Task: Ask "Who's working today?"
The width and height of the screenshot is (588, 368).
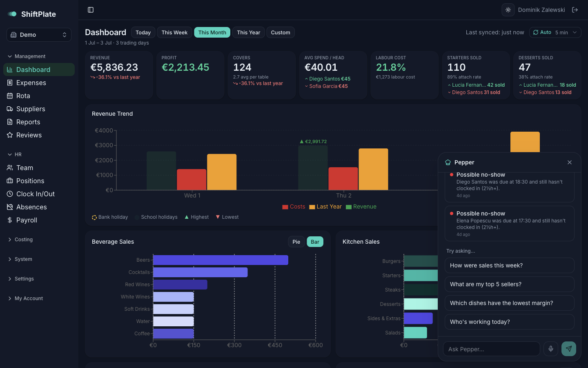Action: (509, 322)
